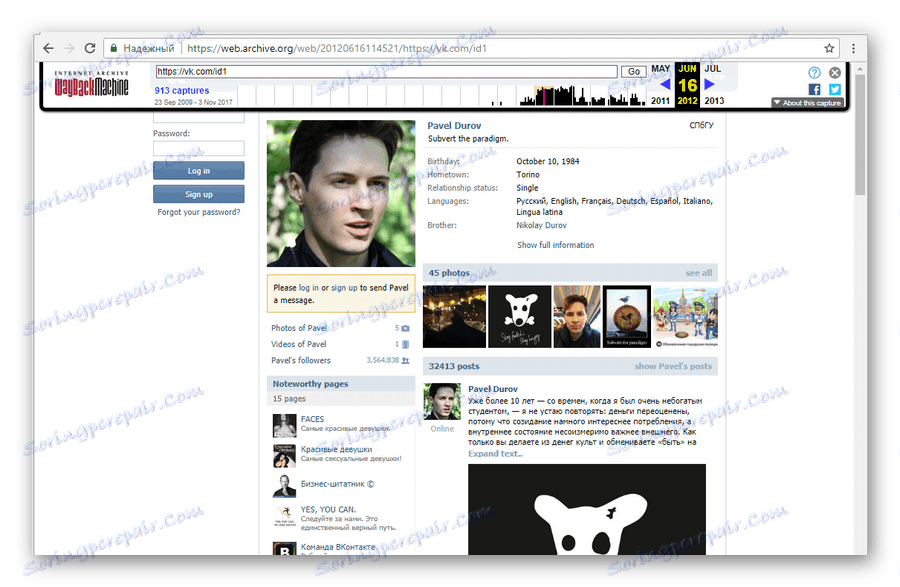The width and height of the screenshot is (900, 587).
Task: Click the Wayback Go button
Action: click(x=634, y=72)
